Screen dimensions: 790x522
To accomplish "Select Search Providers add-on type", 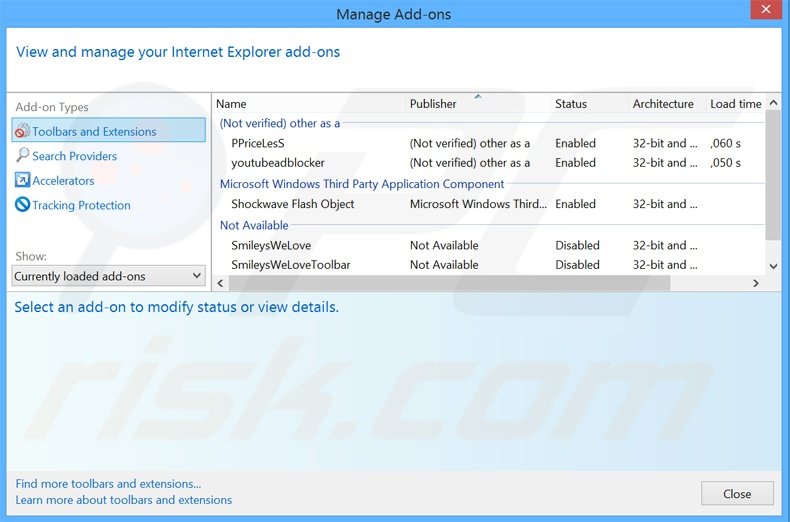I will point(75,156).
